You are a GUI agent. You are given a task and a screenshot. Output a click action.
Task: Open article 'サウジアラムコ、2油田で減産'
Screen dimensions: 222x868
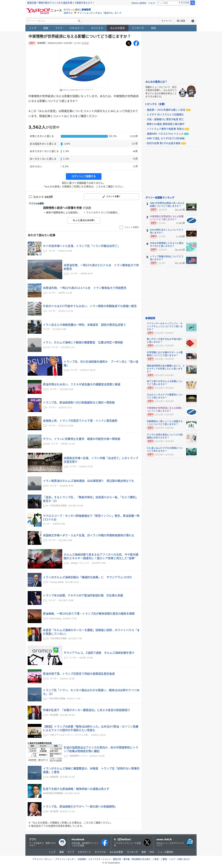pyautogui.click(x=99, y=653)
